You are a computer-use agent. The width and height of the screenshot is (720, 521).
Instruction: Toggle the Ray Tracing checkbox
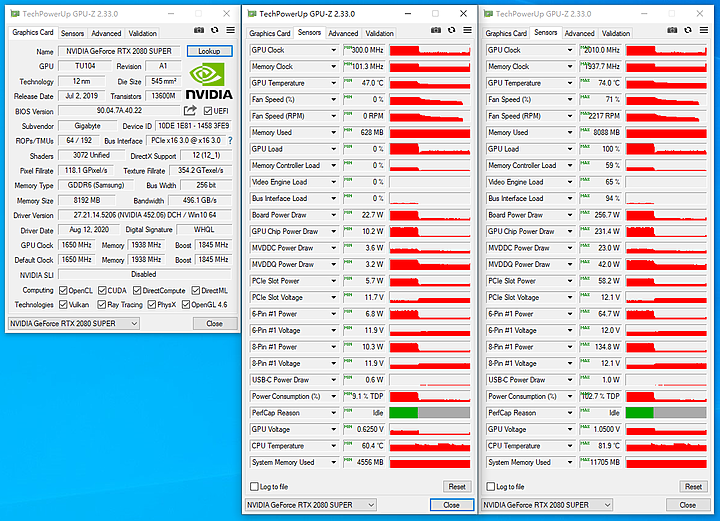101,305
